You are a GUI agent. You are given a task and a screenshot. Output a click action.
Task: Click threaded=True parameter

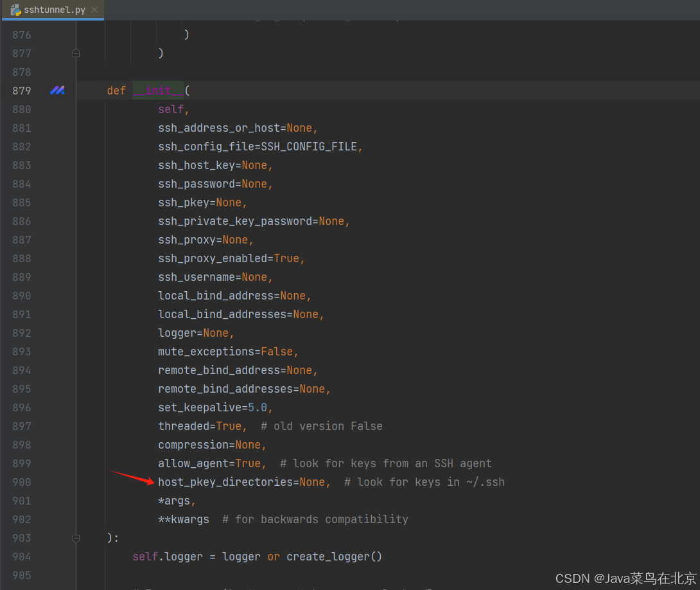(200, 427)
